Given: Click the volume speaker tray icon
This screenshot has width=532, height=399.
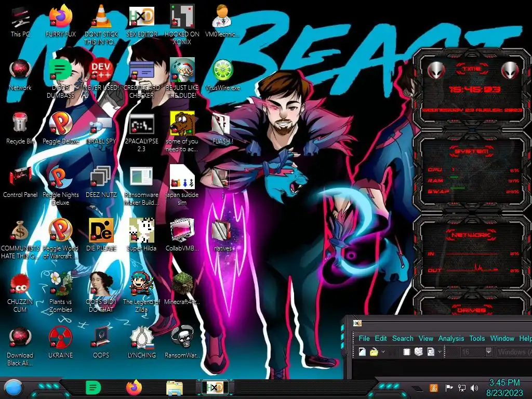Looking at the screenshot, I should tap(474, 388).
